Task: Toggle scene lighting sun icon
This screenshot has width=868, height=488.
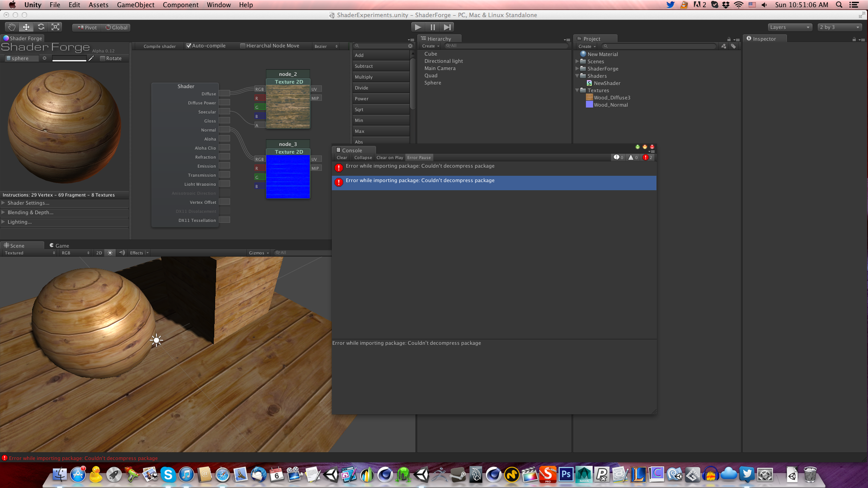Action: point(110,253)
